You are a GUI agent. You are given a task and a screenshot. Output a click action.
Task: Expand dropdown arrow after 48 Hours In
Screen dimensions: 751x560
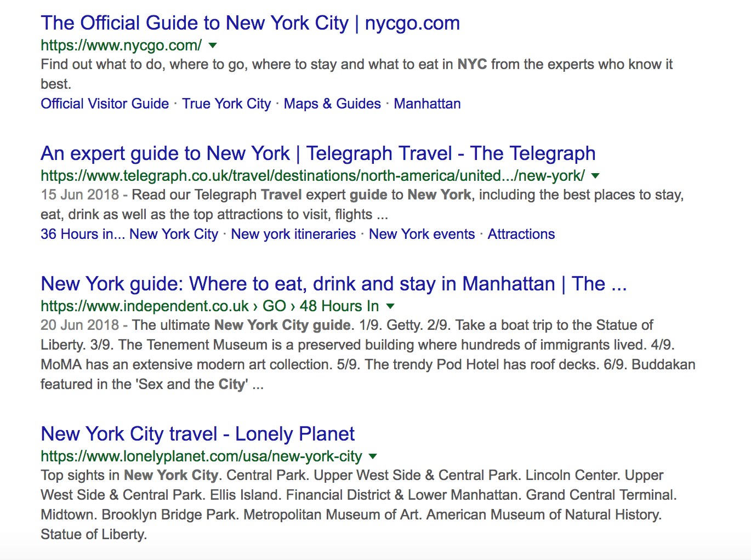390,306
